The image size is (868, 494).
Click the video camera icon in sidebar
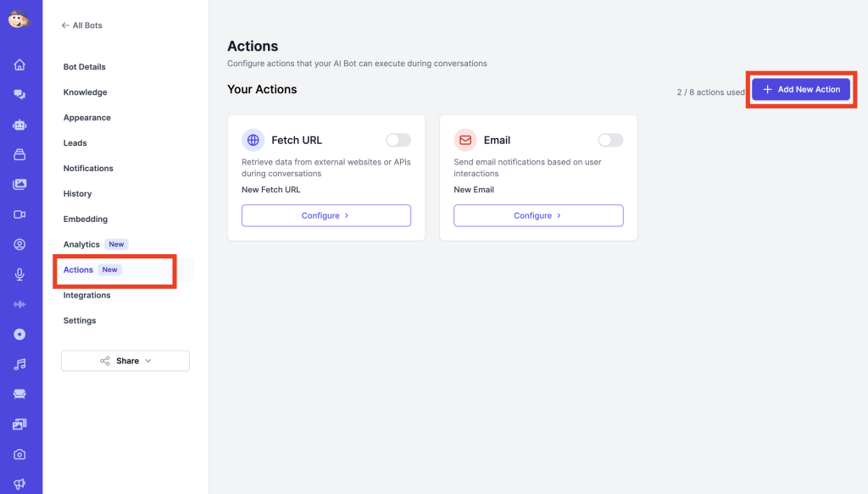click(x=19, y=214)
